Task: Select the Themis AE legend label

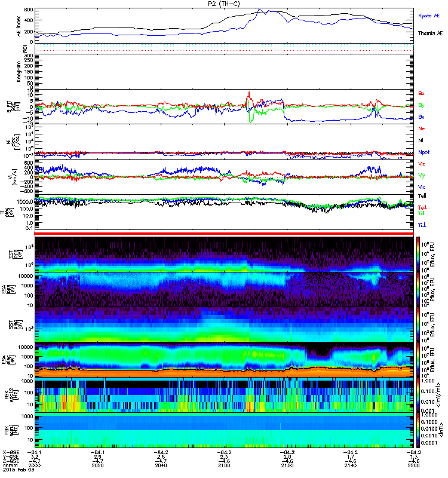Action: pyautogui.click(x=430, y=33)
